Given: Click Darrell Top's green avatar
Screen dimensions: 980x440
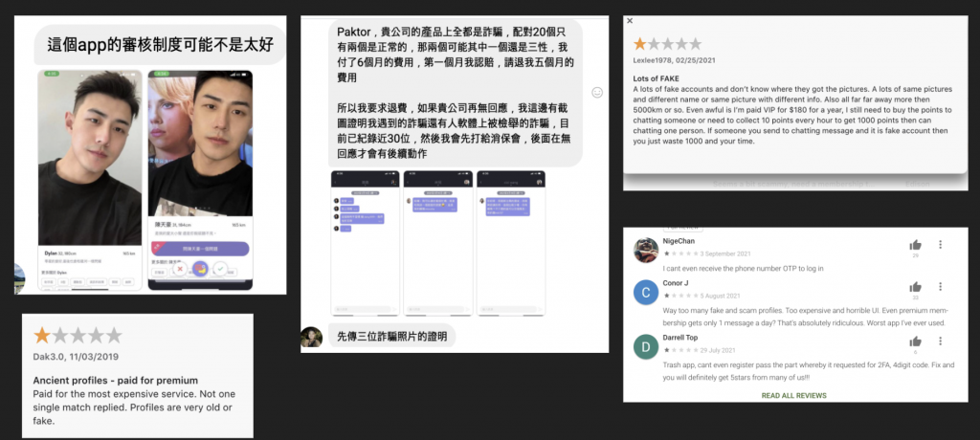Looking at the screenshot, I should tap(645, 345).
